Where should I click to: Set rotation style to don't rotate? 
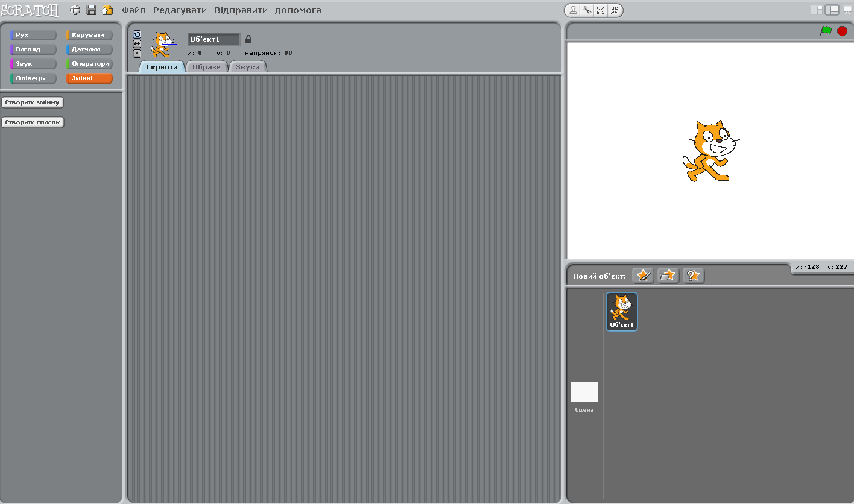(137, 53)
